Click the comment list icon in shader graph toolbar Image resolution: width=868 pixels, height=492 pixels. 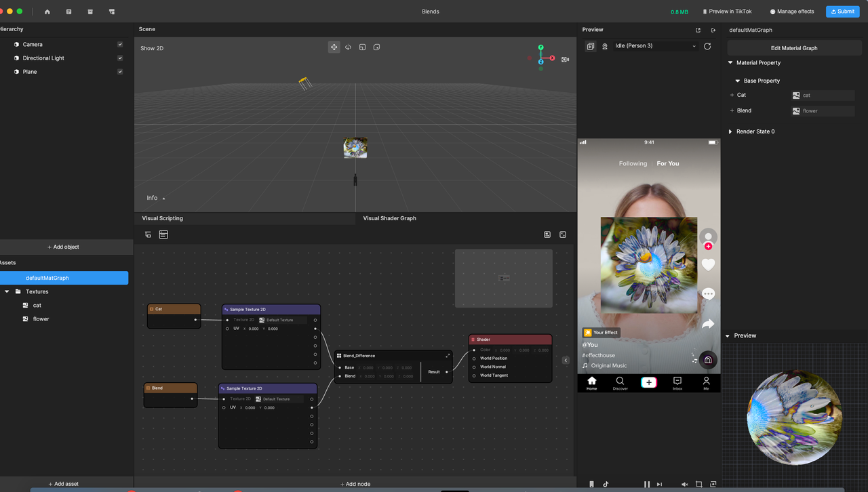coord(163,234)
